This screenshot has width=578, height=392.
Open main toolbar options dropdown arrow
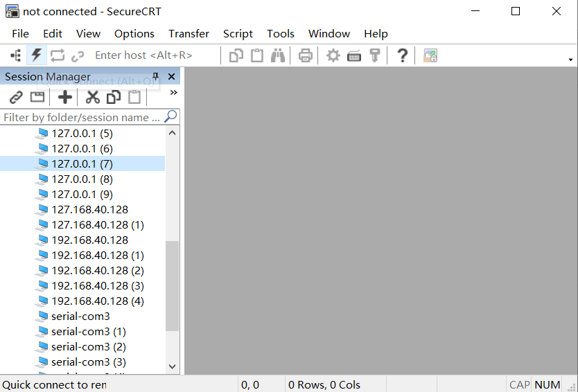coord(570,60)
